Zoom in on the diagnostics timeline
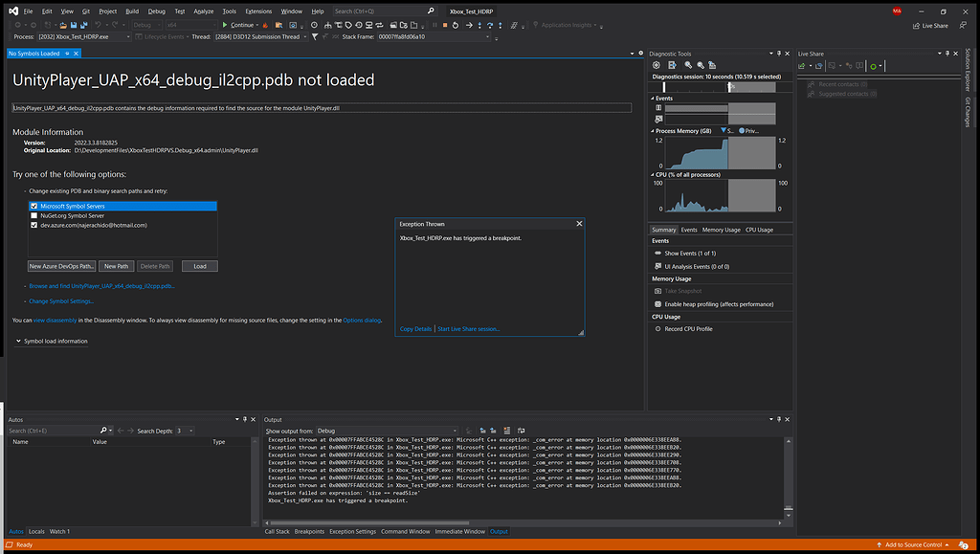Screen dimensions: 980x554 688,64
